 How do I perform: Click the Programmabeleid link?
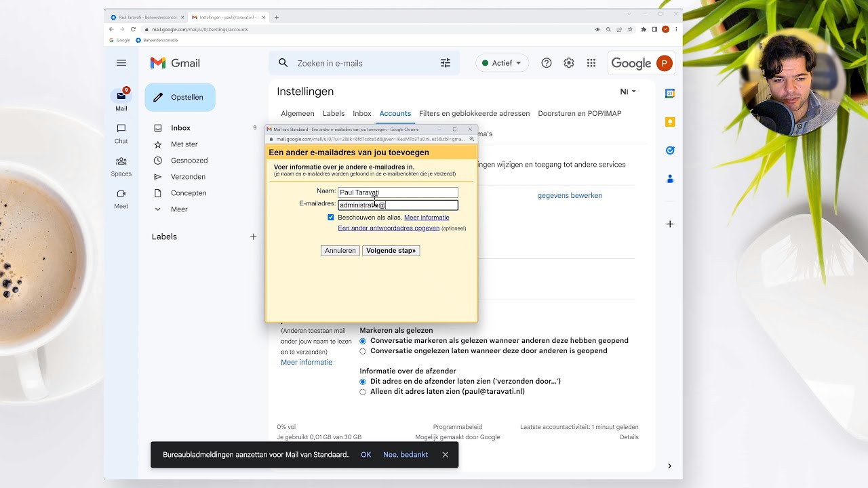[x=458, y=427]
